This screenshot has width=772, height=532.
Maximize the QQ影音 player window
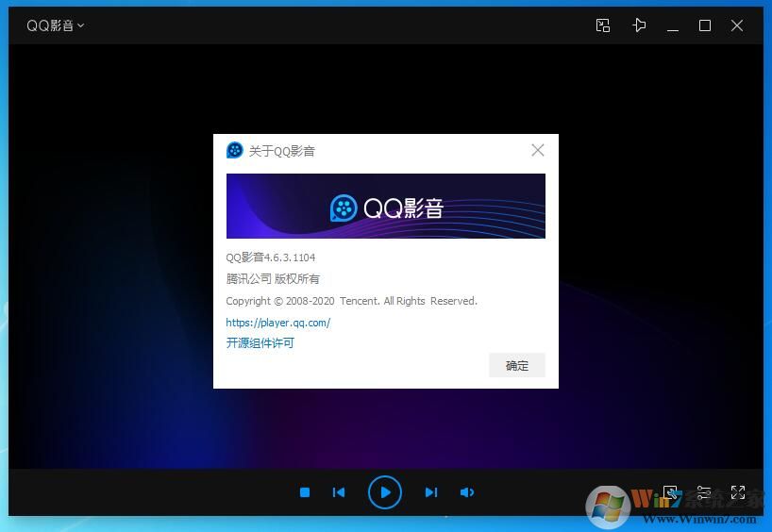click(705, 25)
